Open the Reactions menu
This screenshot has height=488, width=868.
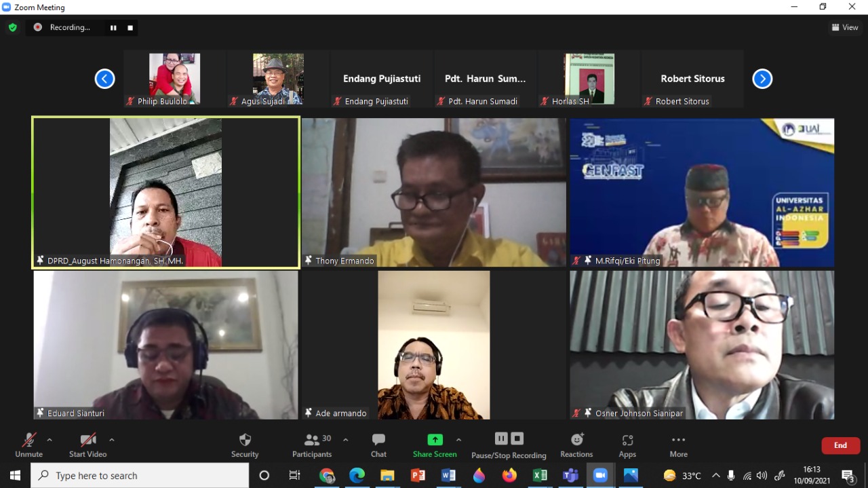(576, 445)
